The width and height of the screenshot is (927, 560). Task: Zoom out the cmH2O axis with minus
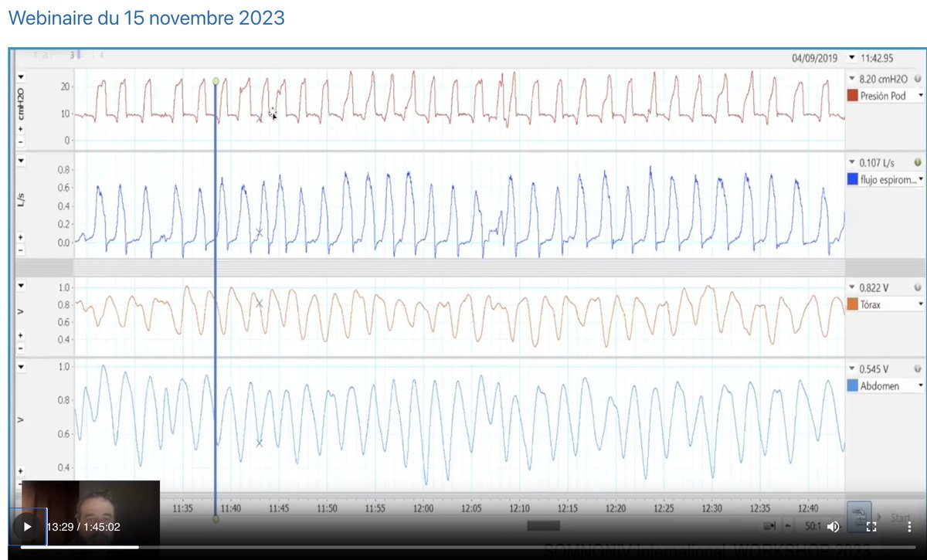pos(20,142)
